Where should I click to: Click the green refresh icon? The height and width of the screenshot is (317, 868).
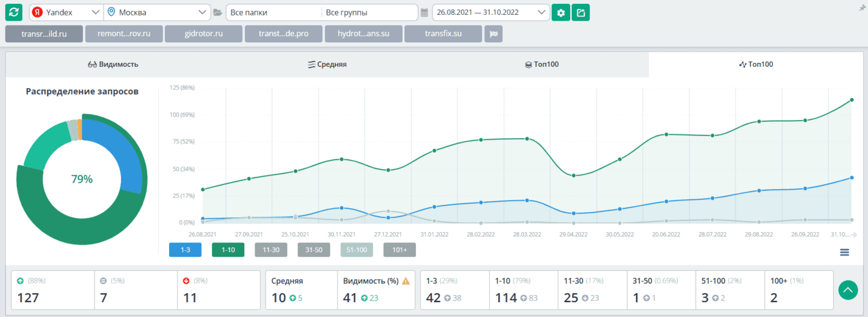[14, 12]
